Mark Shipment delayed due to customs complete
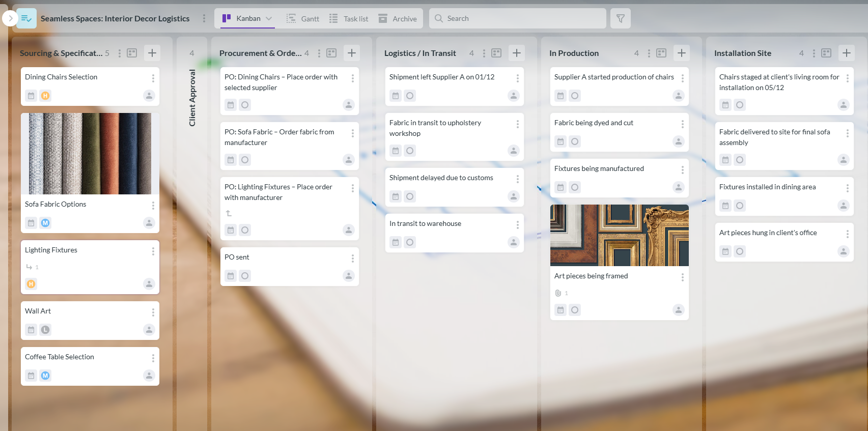This screenshot has height=431, width=868. pos(410,196)
